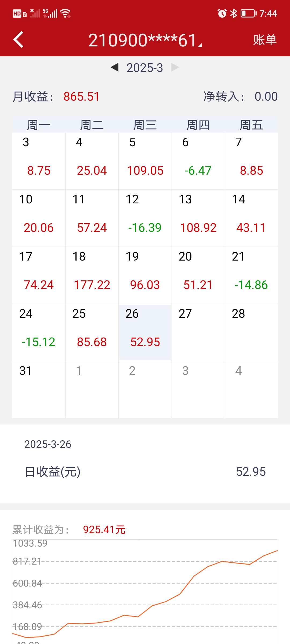This screenshot has width=290, height=644.
Task: Open the 2025-3 month picker
Action: tap(145, 68)
